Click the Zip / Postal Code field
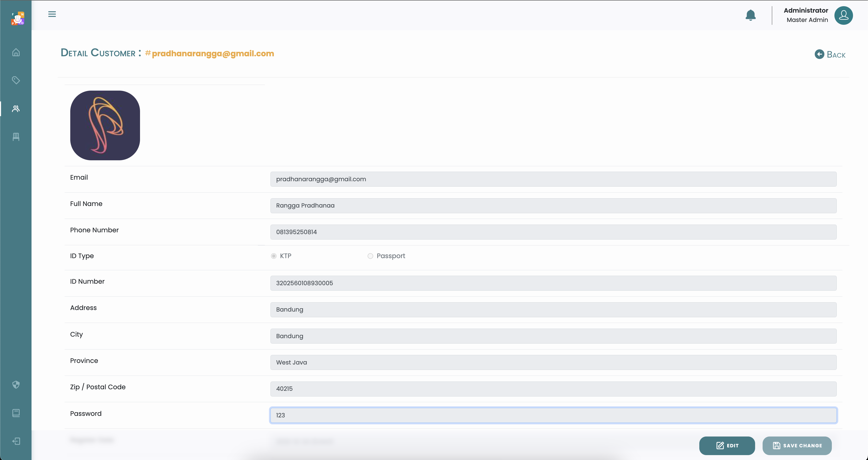Screen dimensions: 868x460 [553, 388]
